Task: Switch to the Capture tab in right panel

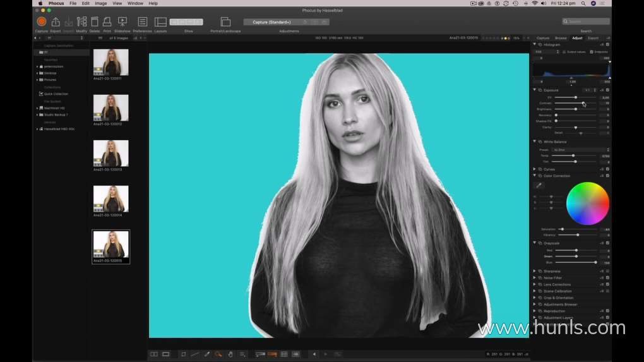Action: point(542,38)
